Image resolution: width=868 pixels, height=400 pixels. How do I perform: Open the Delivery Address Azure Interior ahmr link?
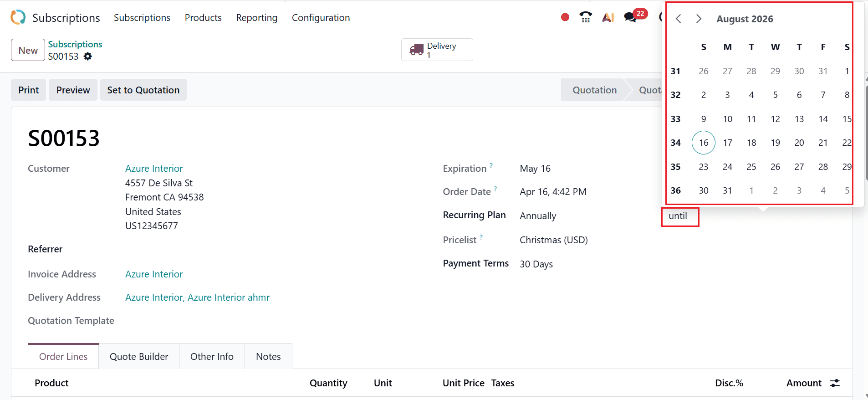click(197, 297)
